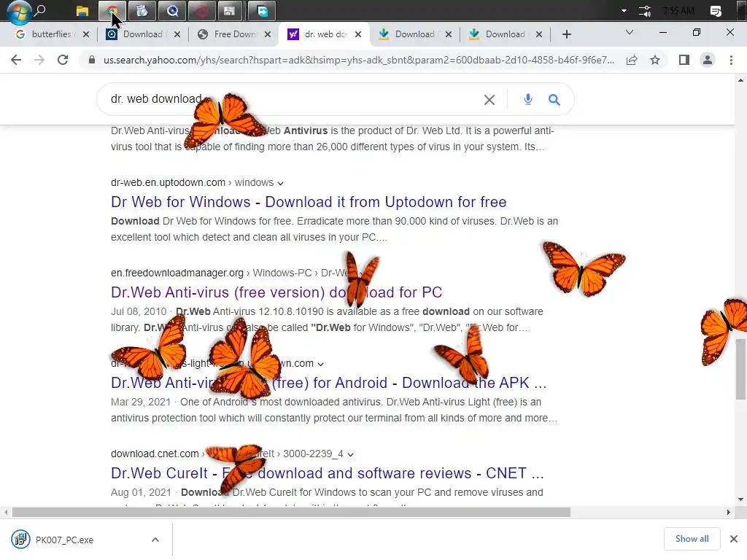Image resolution: width=747 pixels, height=560 pixels.
Task: Go forward to the next page
Action: click(39, 60)
